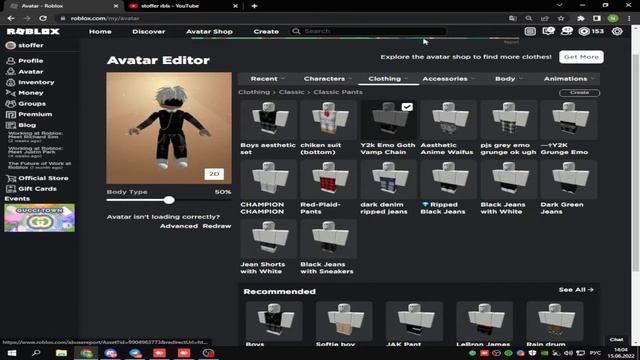This screenshot has height=360, width=640.
Task: Click the Redraw link under avatar
Action: (217, 226)
